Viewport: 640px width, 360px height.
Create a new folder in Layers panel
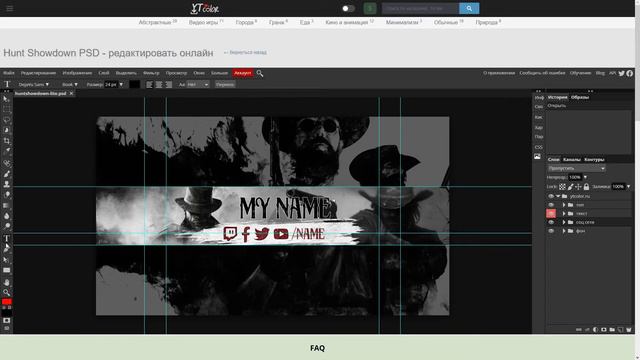pos(612,329)
